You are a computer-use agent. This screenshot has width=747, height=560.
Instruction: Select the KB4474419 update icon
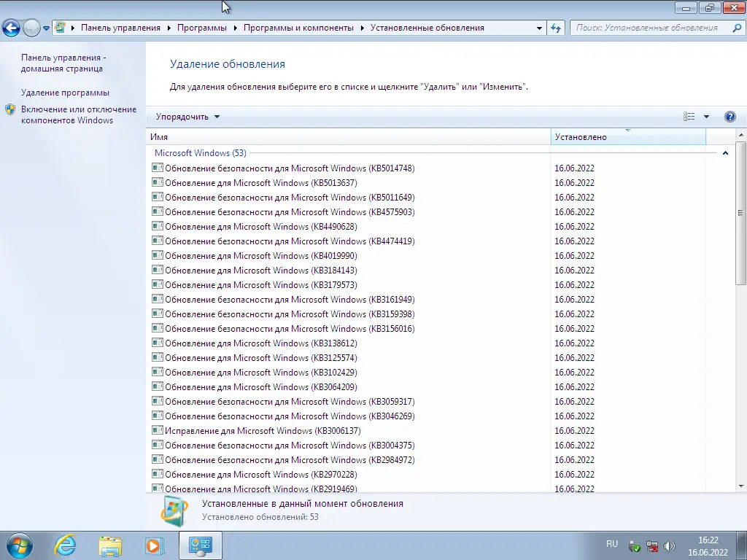158,241
